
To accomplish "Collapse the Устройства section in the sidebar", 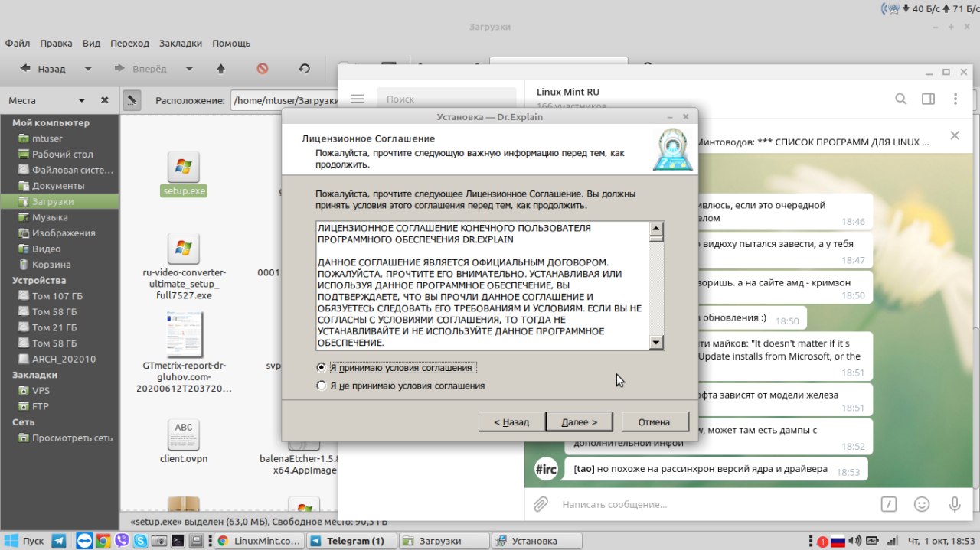I will (39, 280).
